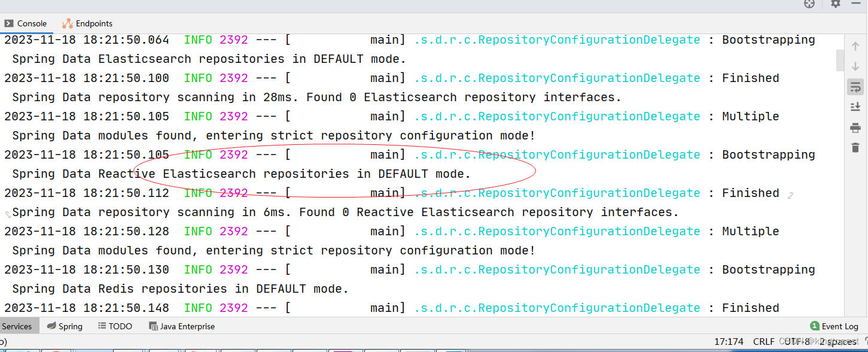Jump to previous occurrence with up arrow icon

pyautogui.click(x=855, y=45)
